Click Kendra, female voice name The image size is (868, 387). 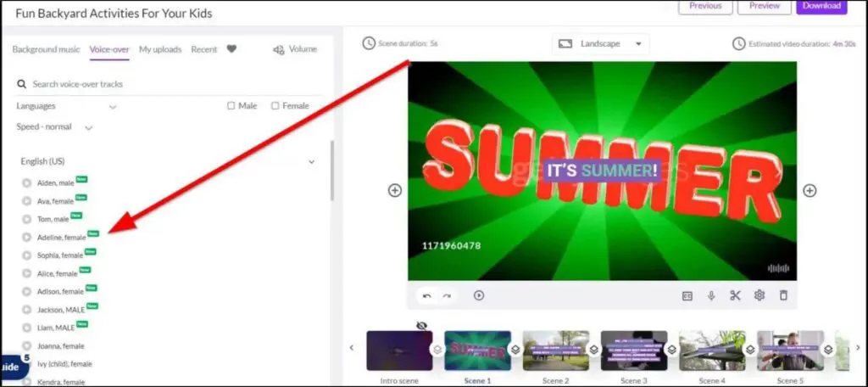point(61,382)
